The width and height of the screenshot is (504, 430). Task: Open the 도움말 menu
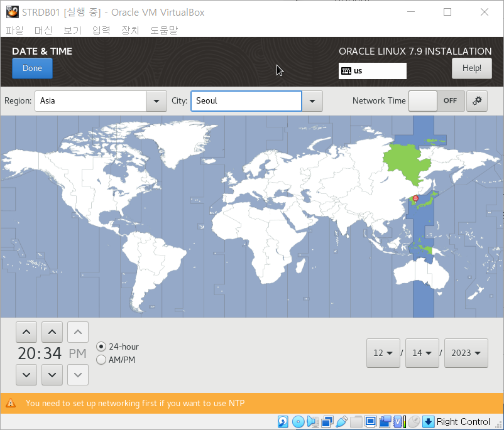point(164,30)
